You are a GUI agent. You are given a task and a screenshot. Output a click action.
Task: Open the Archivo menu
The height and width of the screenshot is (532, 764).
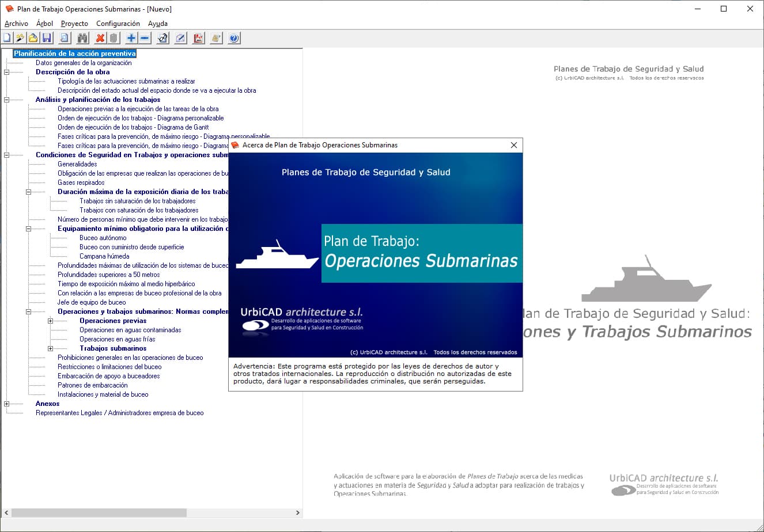point(16,24)
